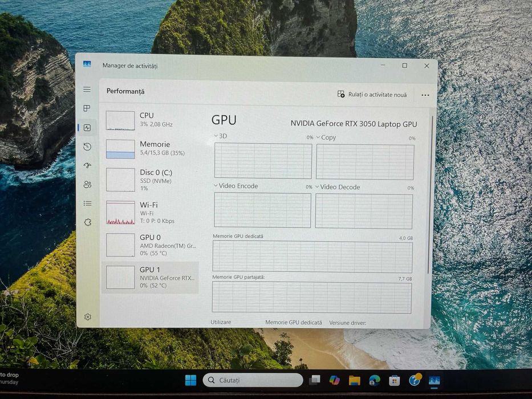Open Task Manager settings gear
Screen dimensions: 532x399
point(88,316)
